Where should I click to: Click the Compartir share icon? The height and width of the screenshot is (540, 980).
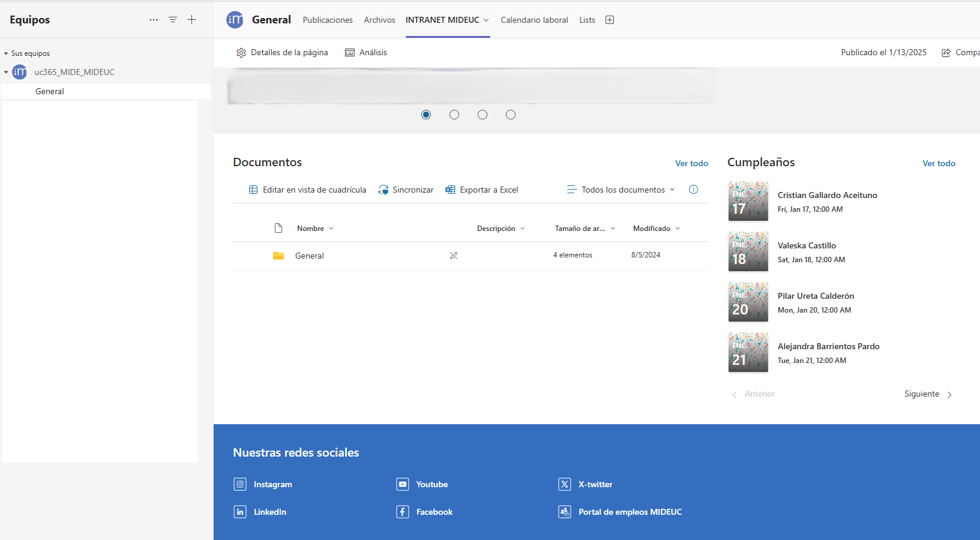point(946,53)
